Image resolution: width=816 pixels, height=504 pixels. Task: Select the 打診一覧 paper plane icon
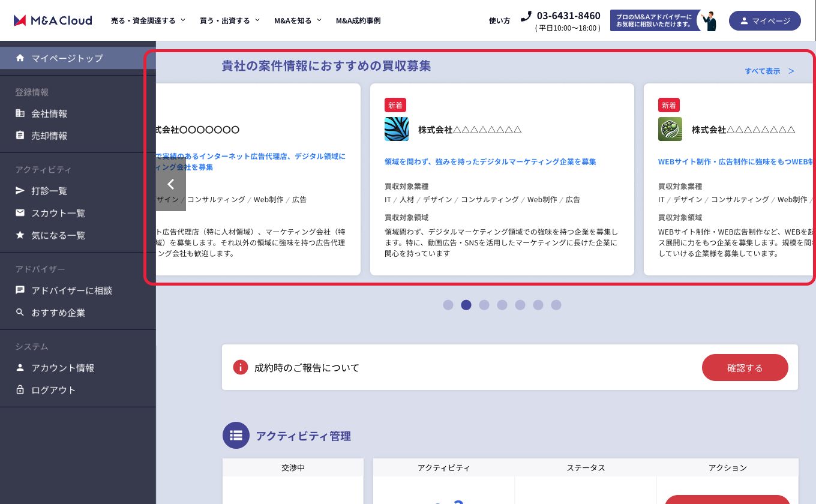(x=20, y=191)
